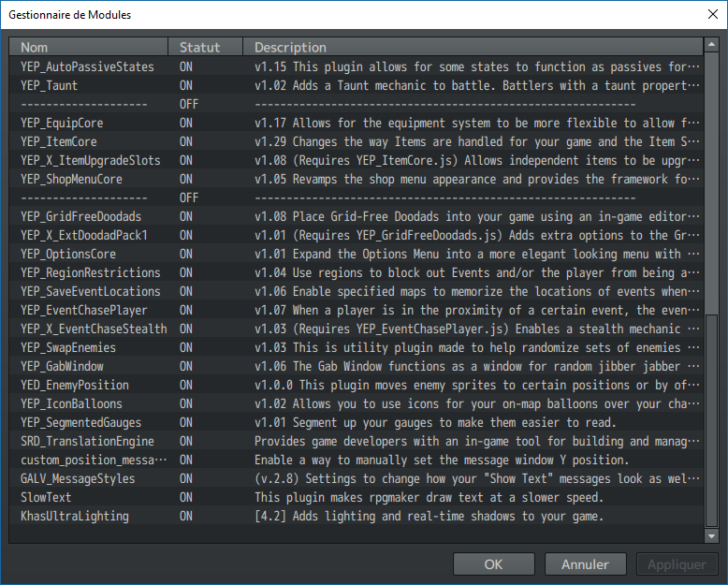Click the ON status of KhasUltraLighting

point(186,517)
